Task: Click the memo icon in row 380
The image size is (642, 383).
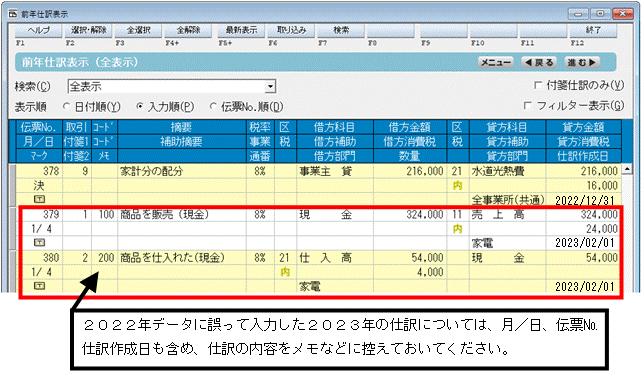Action: (x=39, y=286)
